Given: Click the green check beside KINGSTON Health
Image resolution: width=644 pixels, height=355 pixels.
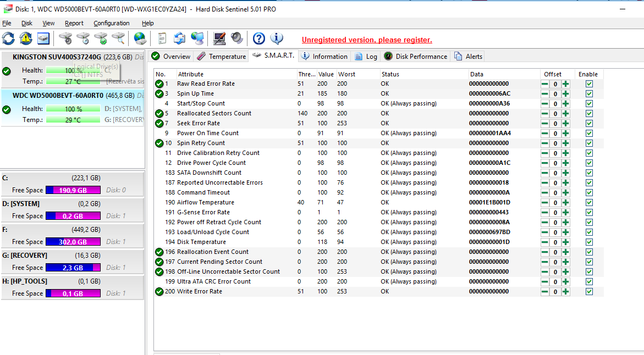Looking at the screenshot, I should coord(7,71).
